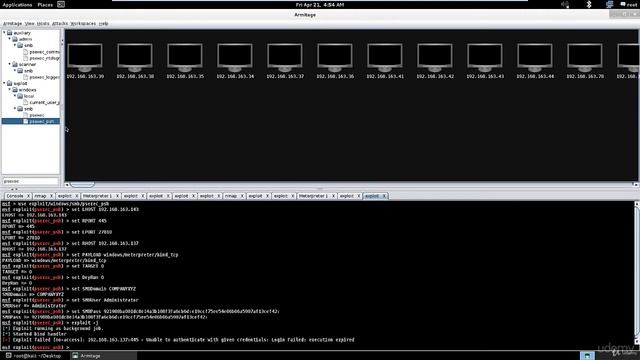Viewport: 640px width, 360px height.
Task: Select host 192.168.163.70 monitor icon
Action: [585, 57]
